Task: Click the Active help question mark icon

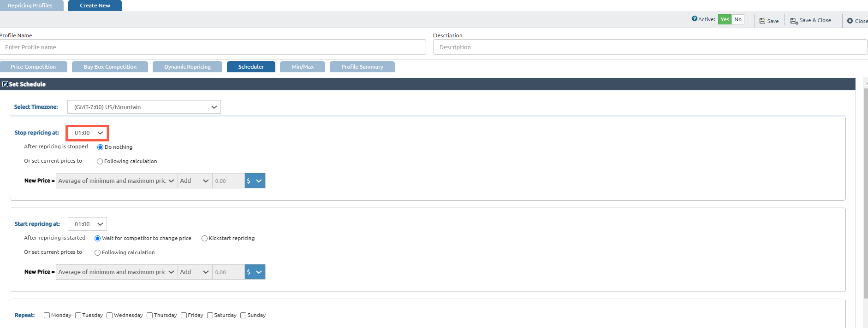Action: tap(694, 19)
